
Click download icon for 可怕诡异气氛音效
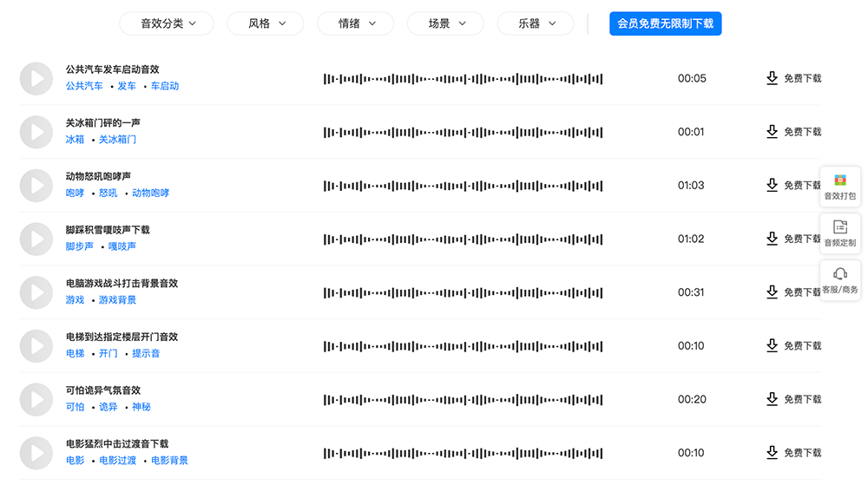pos(772,399)
